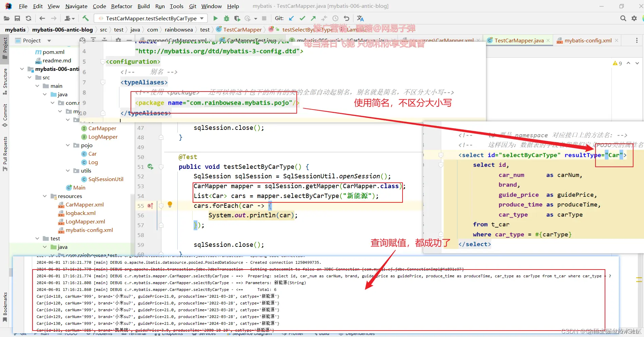Screen dimensions: 644x337
Task: Click TestCarMapper in breadcrumb bar
Action: [x=242, y=29]
